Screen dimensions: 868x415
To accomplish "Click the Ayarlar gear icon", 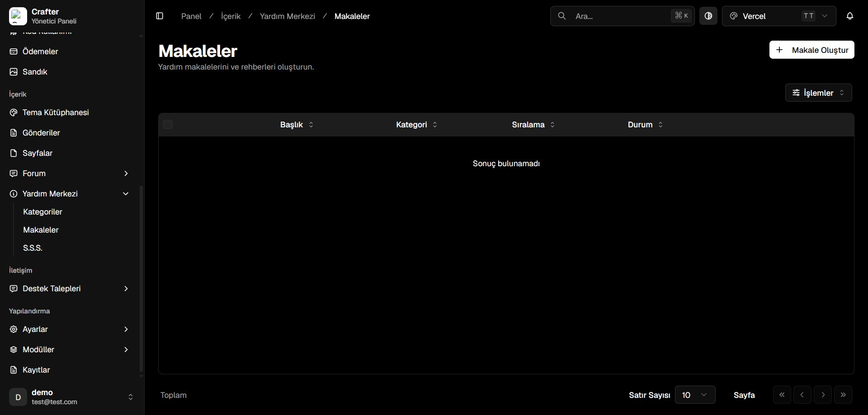I will (14, 329).
